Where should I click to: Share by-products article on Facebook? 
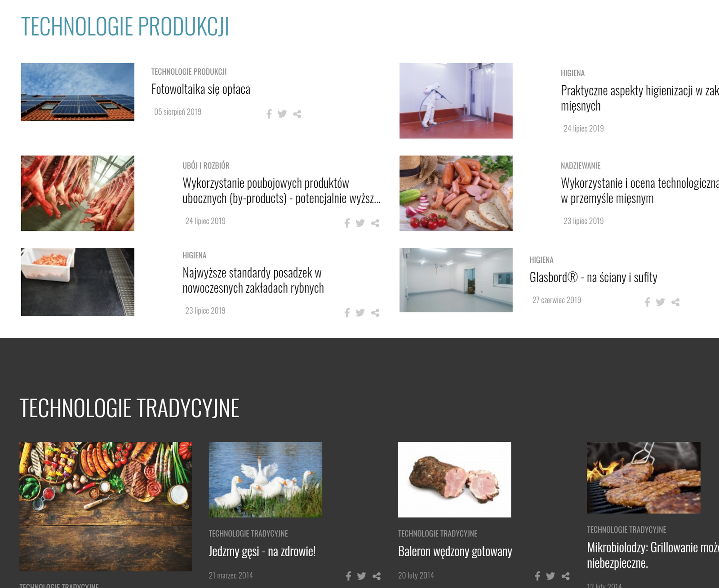click(x=347, y=223)
